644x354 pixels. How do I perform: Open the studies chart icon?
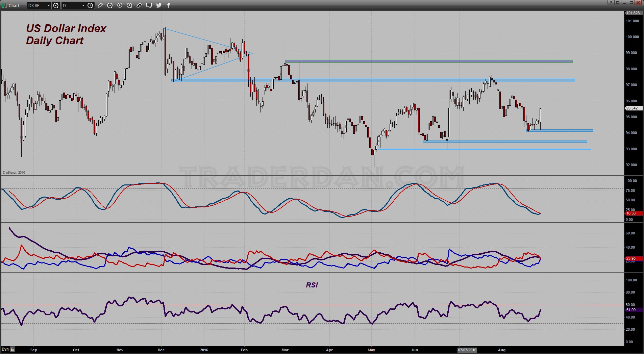pyautogui.click(x=110, y=5)
